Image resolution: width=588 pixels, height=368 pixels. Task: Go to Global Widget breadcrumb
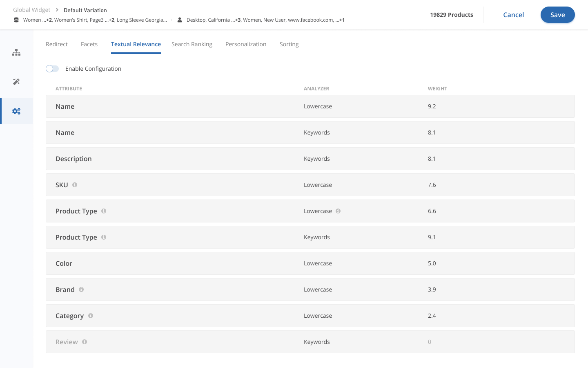pyautogui.click(x=32, y=10)
